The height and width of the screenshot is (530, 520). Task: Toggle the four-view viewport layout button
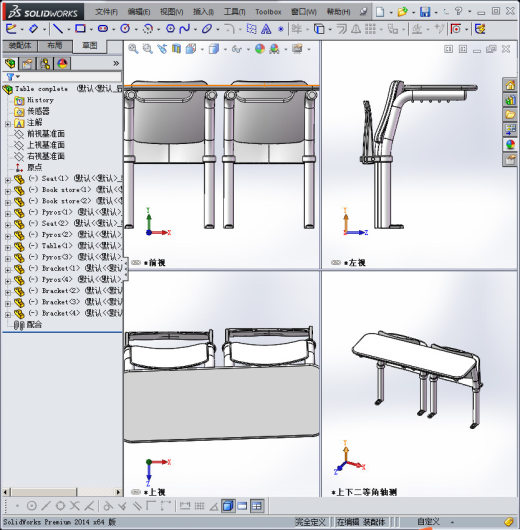257,506
